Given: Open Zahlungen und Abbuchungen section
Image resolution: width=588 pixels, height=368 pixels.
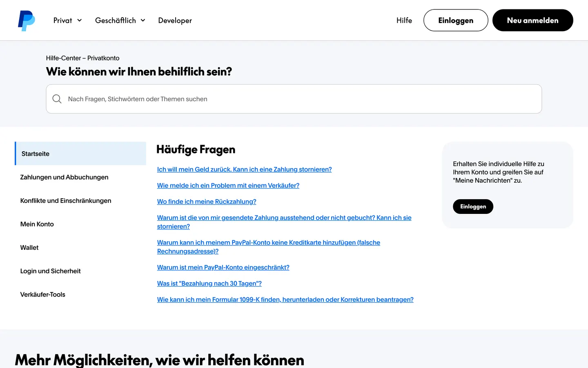Looking at the screenshot, I should tap(80, 177).
